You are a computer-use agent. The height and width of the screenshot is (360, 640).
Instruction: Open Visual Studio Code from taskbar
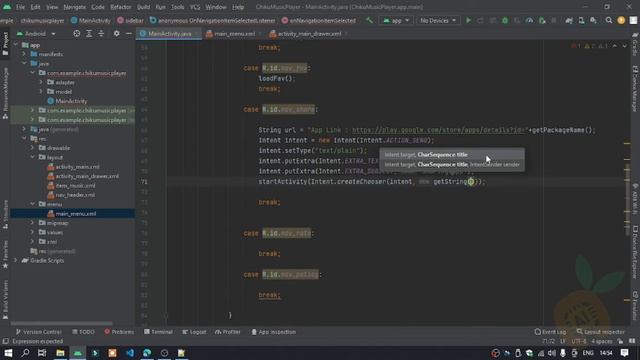[130, 353]
